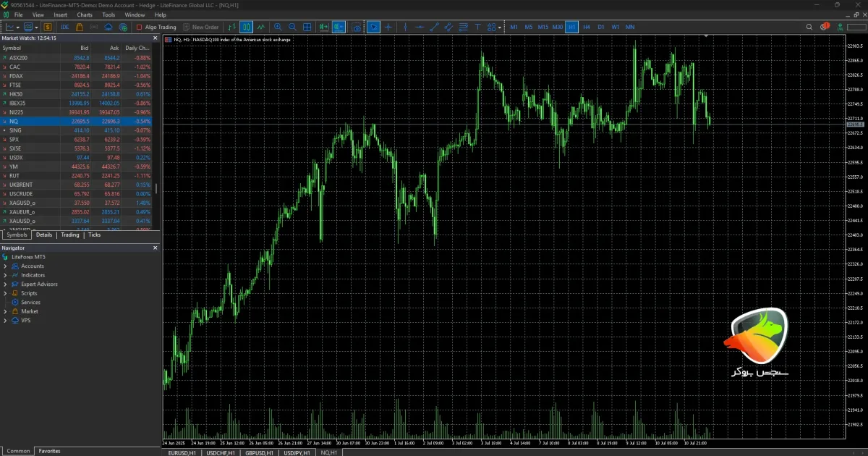Click the connection status signal icon
The height and width of the screenshot is (456, 868).
841,27
